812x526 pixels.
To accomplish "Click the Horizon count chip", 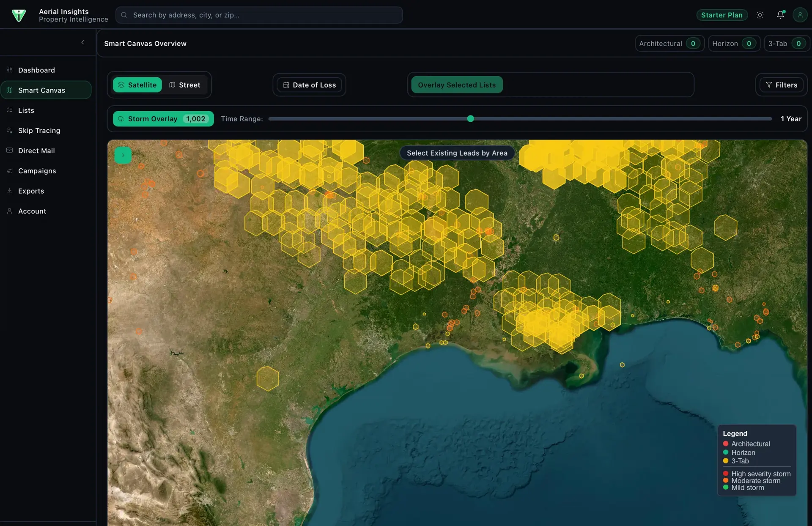I will coord(734,44).
